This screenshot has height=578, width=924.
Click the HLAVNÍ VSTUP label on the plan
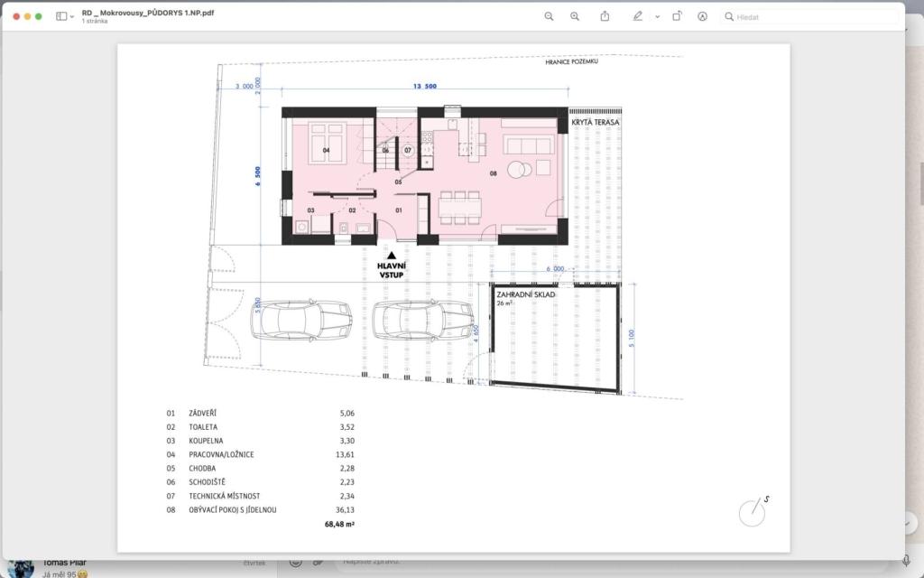point(392,269)
